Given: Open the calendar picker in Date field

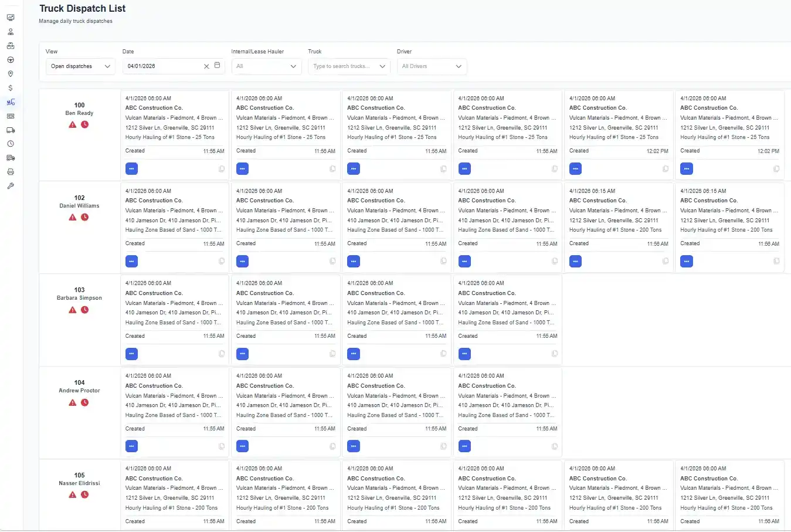Looking at the screenshot, I should click(x=217, y=66).
